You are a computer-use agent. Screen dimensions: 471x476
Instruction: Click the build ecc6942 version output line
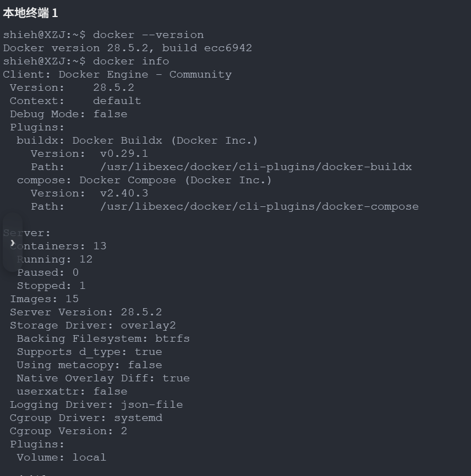[127, 48]
